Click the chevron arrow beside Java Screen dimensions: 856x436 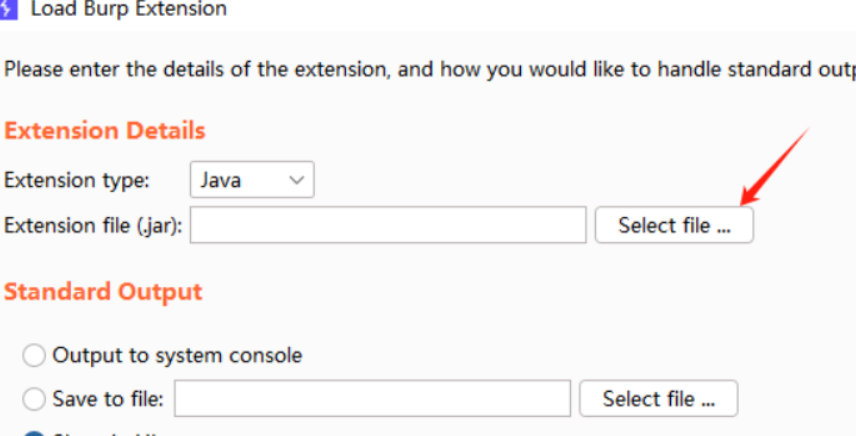pos(295,180)
